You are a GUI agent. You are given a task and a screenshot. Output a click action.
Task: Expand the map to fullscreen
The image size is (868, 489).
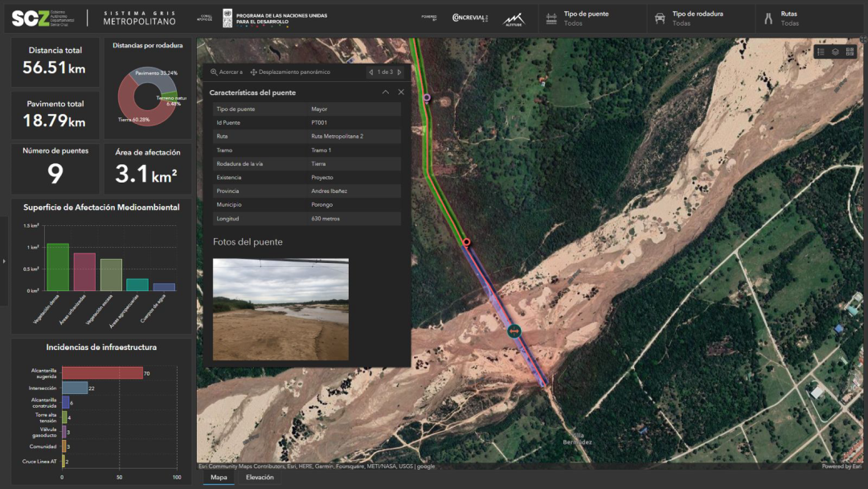click(863, 40)
